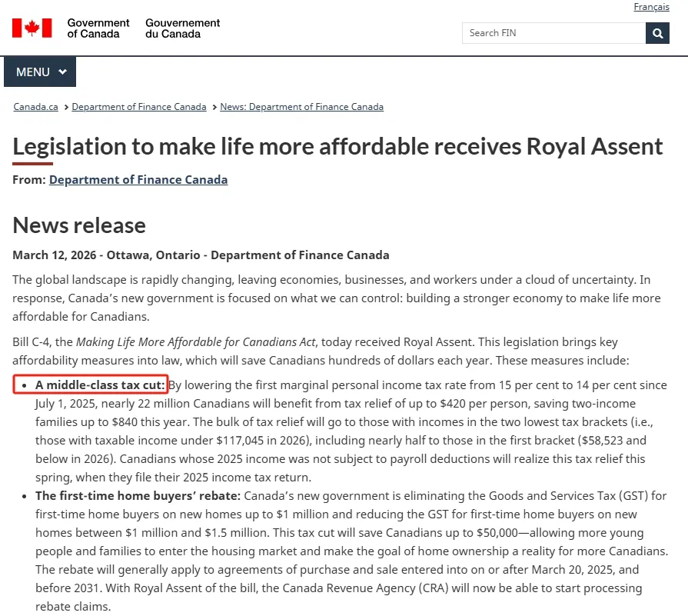688x616 pixels.
Task: Click the March 12, 2026 dateline
Action: (201, 255)
